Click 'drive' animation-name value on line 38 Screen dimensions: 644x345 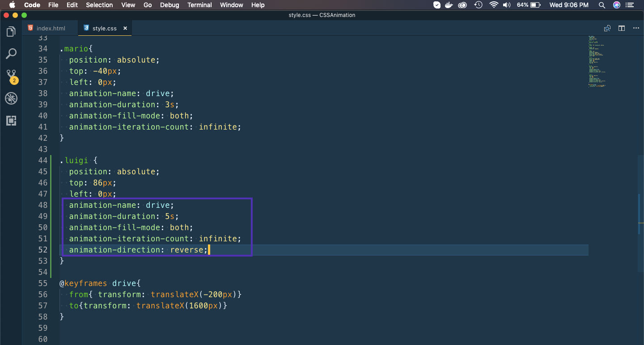point(157,93)
